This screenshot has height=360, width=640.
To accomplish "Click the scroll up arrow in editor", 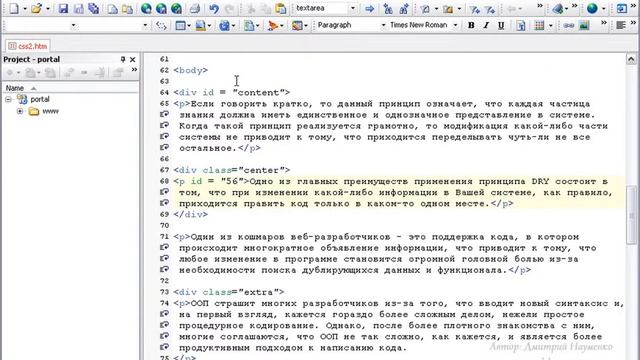I will coord(631,60).
